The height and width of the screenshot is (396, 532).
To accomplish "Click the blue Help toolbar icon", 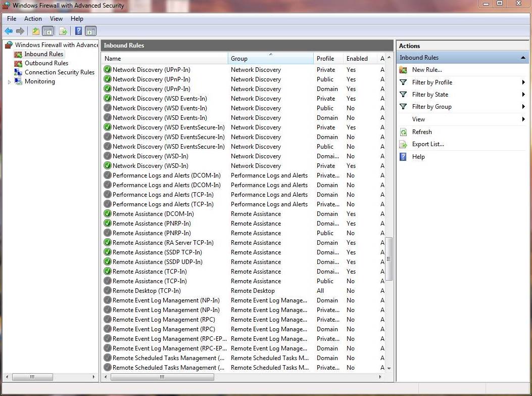I will point(78,31).
